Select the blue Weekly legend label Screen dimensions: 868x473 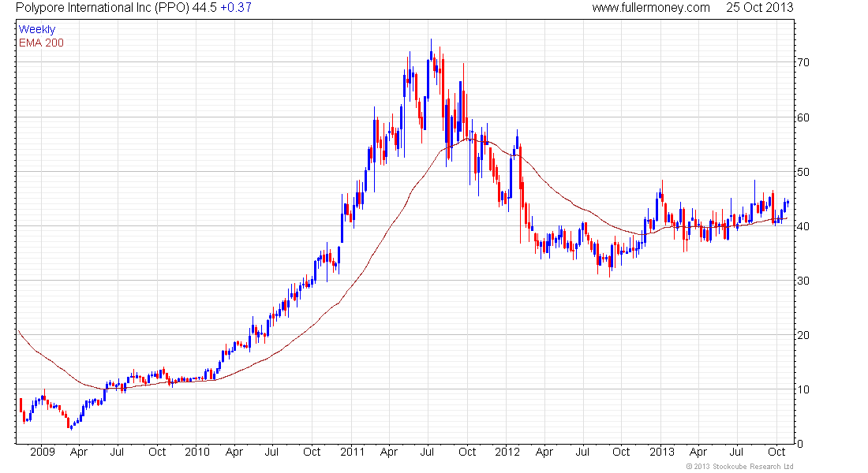(37, 29)
